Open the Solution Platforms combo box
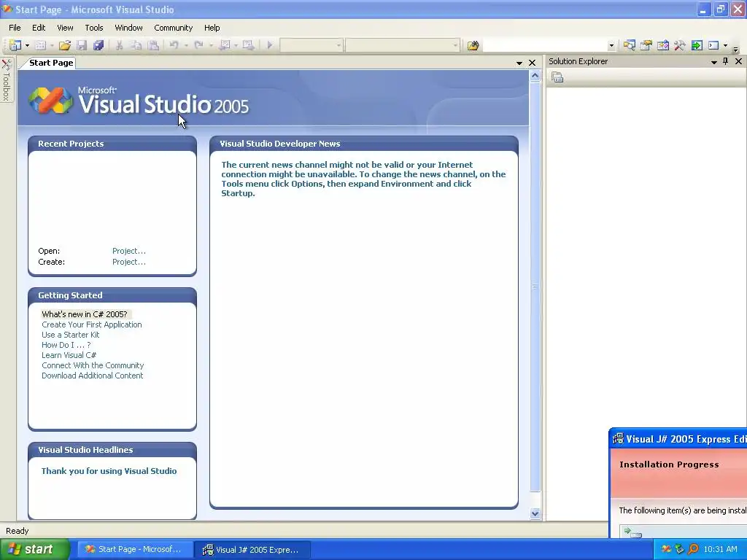 pyautogui.click(x=403, y=46)
